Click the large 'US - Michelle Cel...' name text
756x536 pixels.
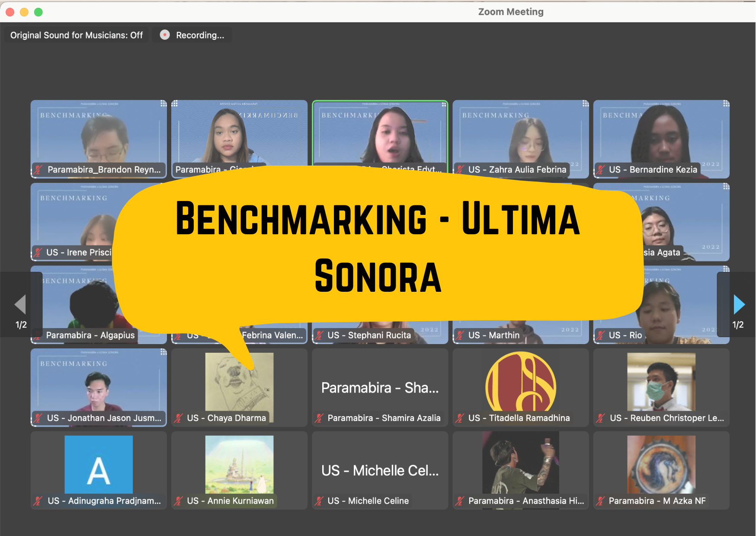coord(380,470)
